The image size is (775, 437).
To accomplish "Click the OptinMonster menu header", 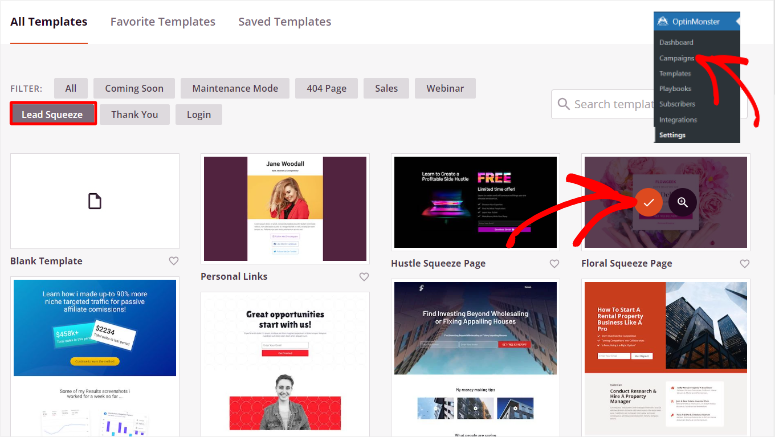I will tap(697, 21).
